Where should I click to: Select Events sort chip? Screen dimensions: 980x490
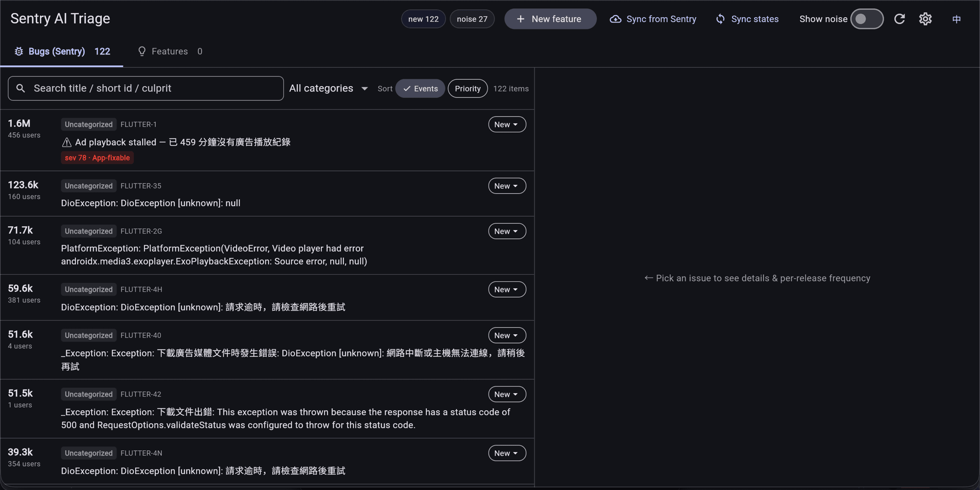point(420,89)
